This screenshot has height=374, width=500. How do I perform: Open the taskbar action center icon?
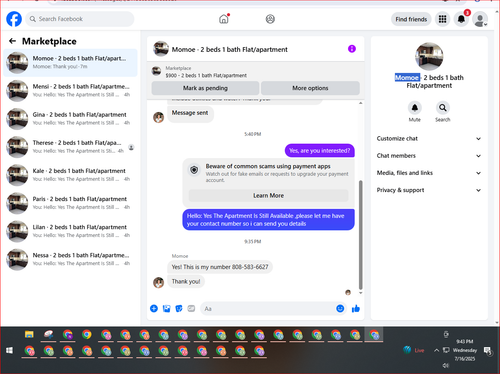coord(488,351)
